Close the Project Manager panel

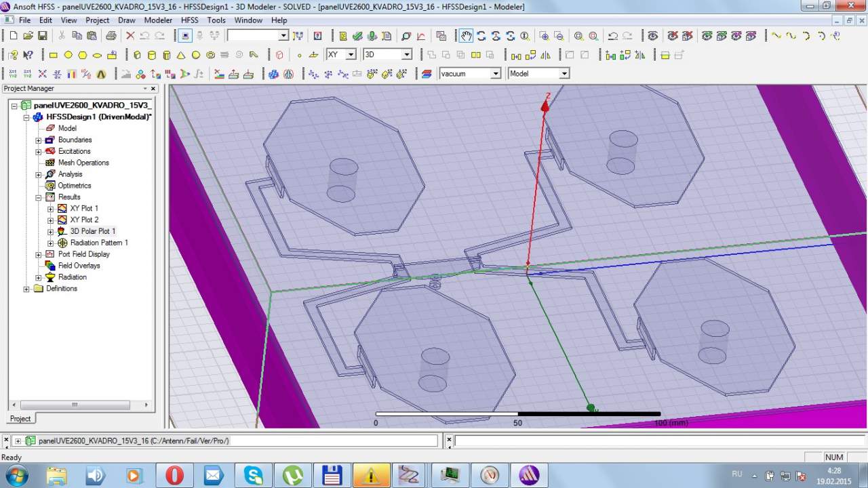[153, 89]
